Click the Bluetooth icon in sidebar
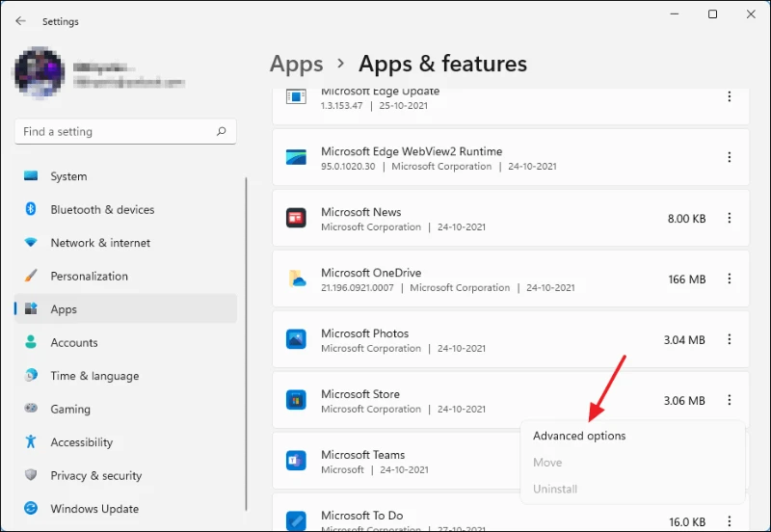This screenshot has width=771, height=532. (x=31, y=209)
